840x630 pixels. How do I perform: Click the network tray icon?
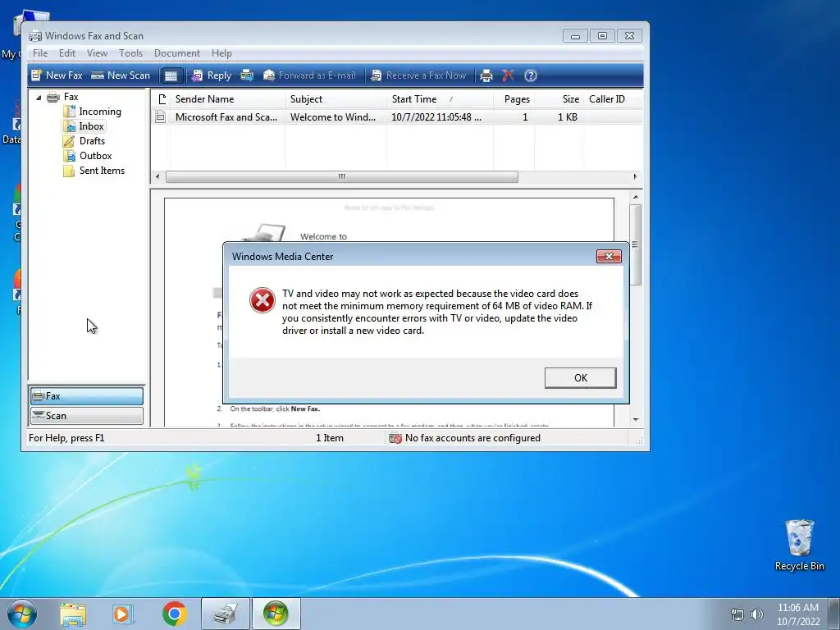click(x=737, y=614)
